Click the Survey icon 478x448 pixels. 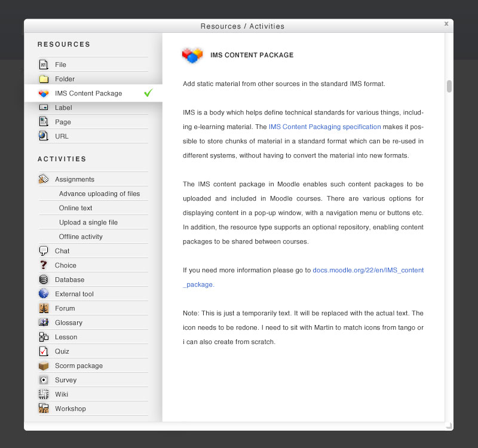44,380
